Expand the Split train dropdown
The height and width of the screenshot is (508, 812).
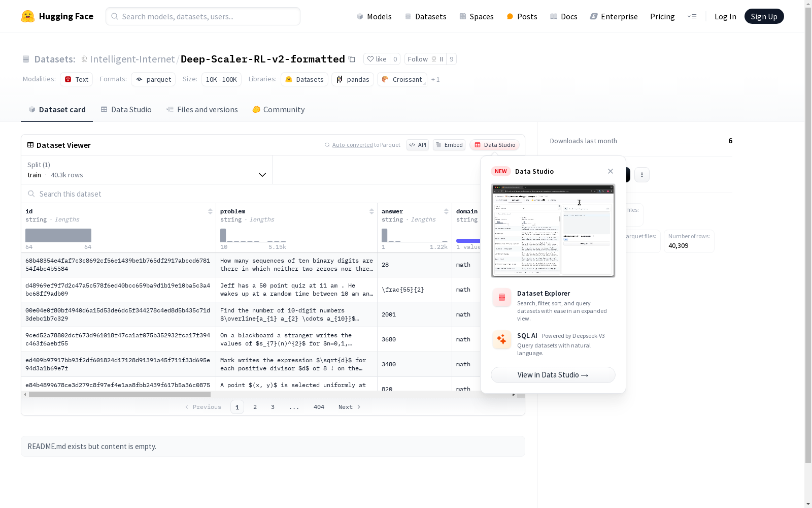pos(147,170)
